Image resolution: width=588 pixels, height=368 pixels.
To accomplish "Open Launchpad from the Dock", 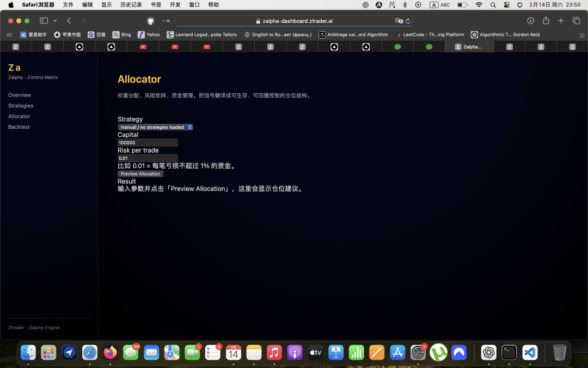I will pos(48,353).
